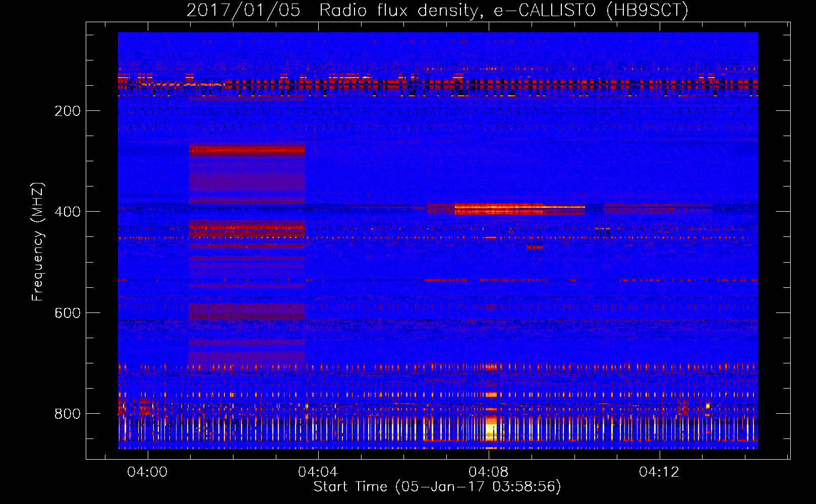
Task: Click the '04:08' time tick label
Action: pyautogui.click(x=488, y=472)
